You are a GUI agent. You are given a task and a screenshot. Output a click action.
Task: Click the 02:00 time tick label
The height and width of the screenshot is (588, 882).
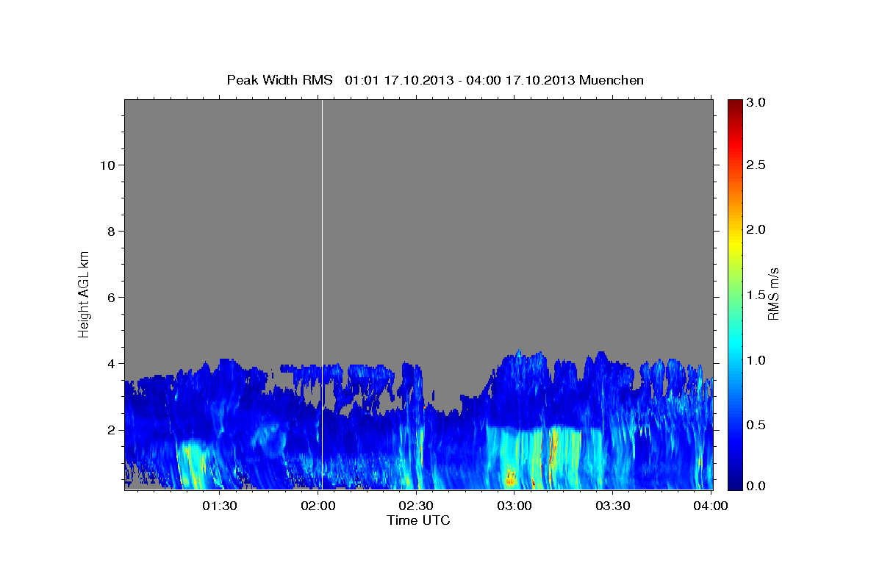pyautogui.click(x=318, y=506)
